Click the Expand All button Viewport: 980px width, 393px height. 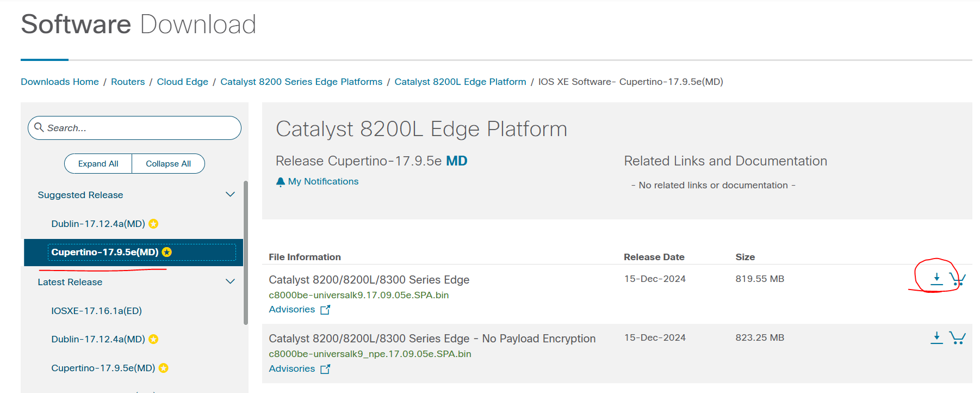pos(98,164)
